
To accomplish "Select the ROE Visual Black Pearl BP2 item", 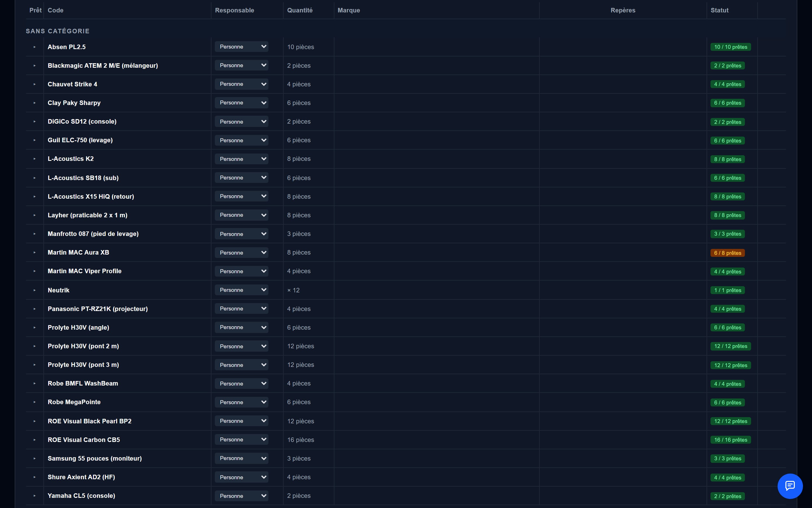I will point(90,421).
